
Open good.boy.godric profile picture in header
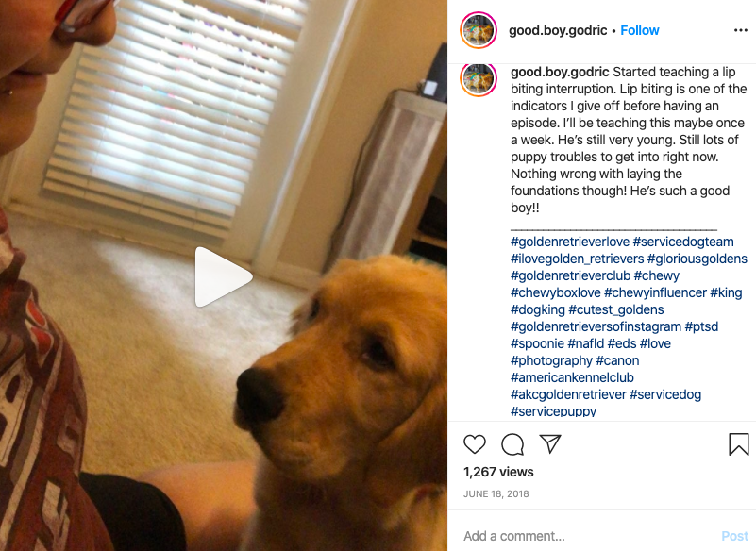tap(479, 30)
